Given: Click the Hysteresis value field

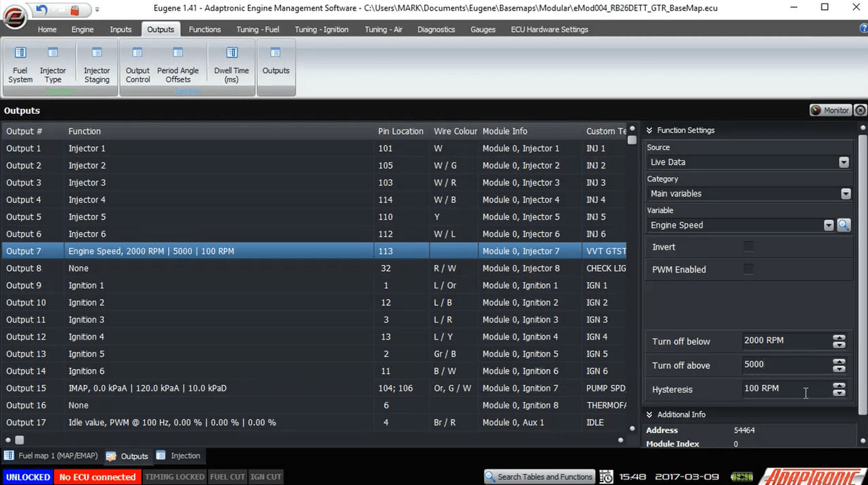Looking at the screenshot, I should [786, 388].
